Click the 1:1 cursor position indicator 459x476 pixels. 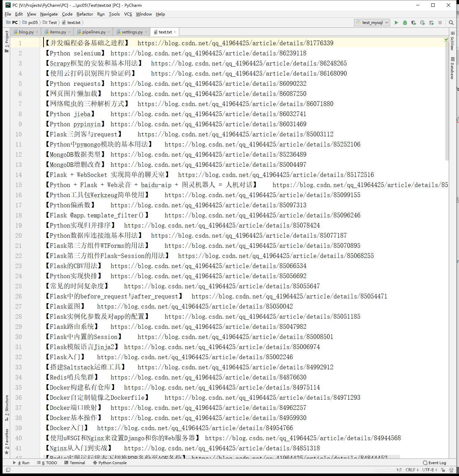click(x=399, y=470)
